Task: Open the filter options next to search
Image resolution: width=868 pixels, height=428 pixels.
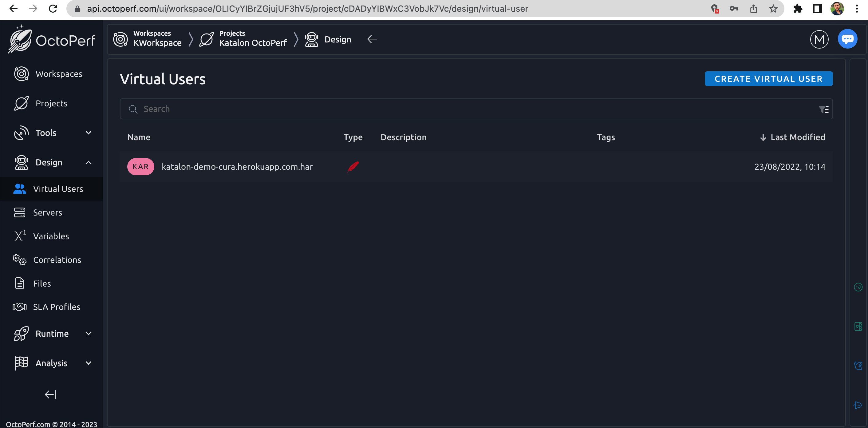Action: tap(823, 109)
